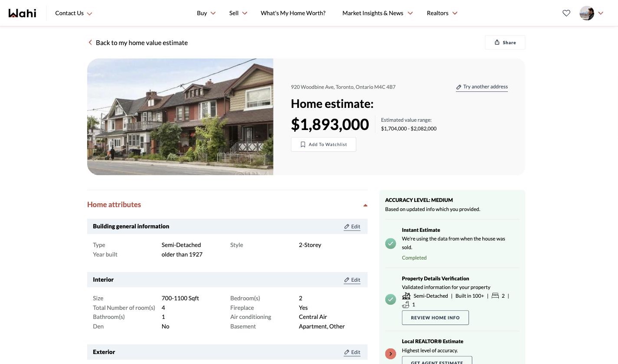Click the Wahi logo
The width and height of the screenshot is (618, 364).
(x=23, y=13)
